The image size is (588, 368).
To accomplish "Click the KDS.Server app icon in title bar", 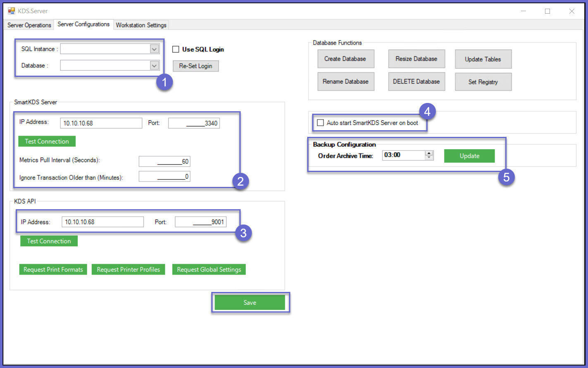I will pos(11,11).
